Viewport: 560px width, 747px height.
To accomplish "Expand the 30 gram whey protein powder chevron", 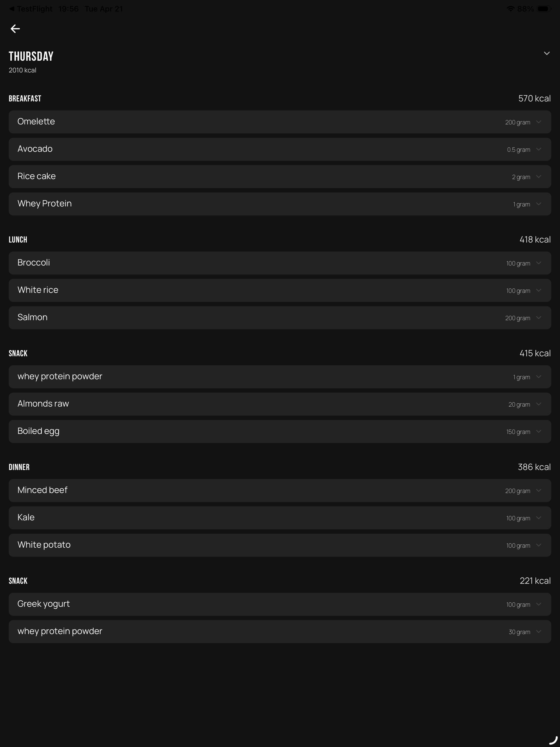I will point(538,632).
